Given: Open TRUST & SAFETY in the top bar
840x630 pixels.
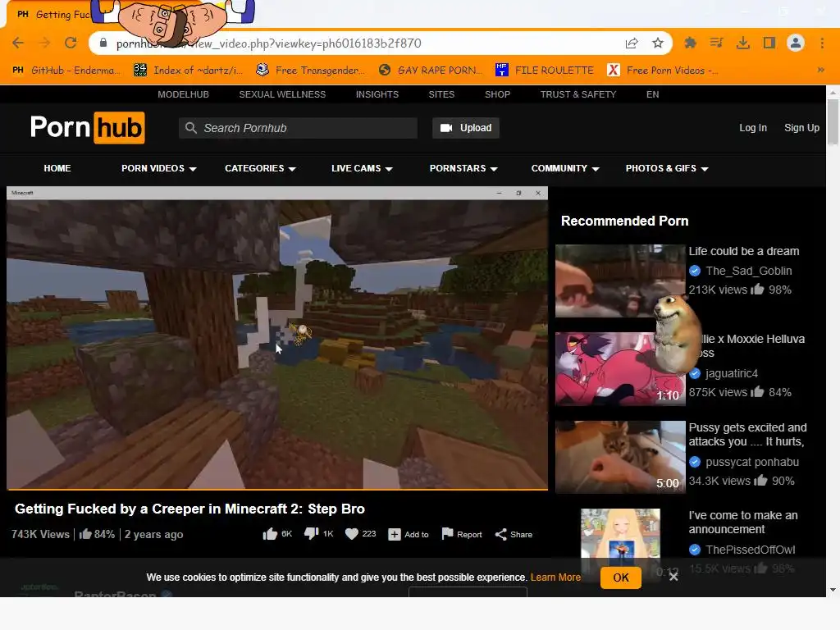Looking at the screenshot, I should [578, 94].
